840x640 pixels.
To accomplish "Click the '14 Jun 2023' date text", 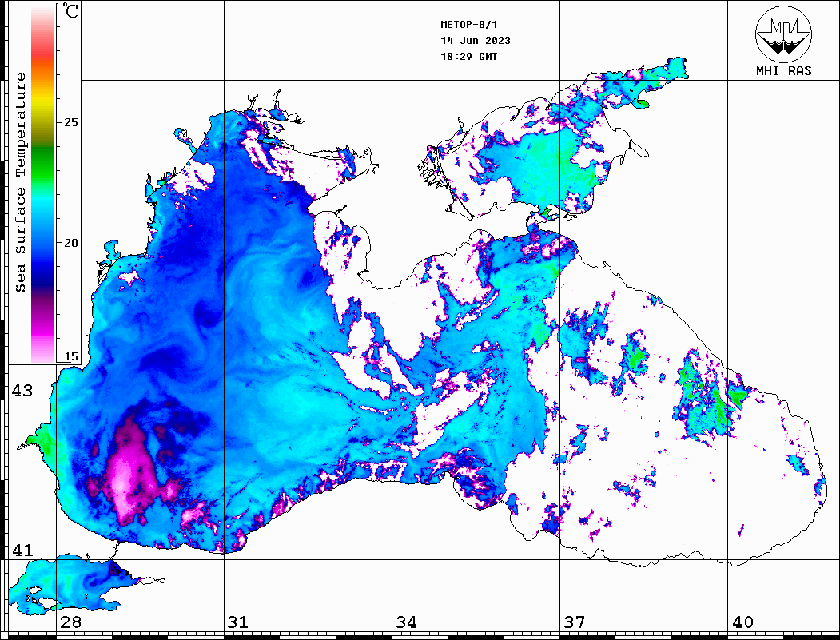I will (x=476, y=41).
